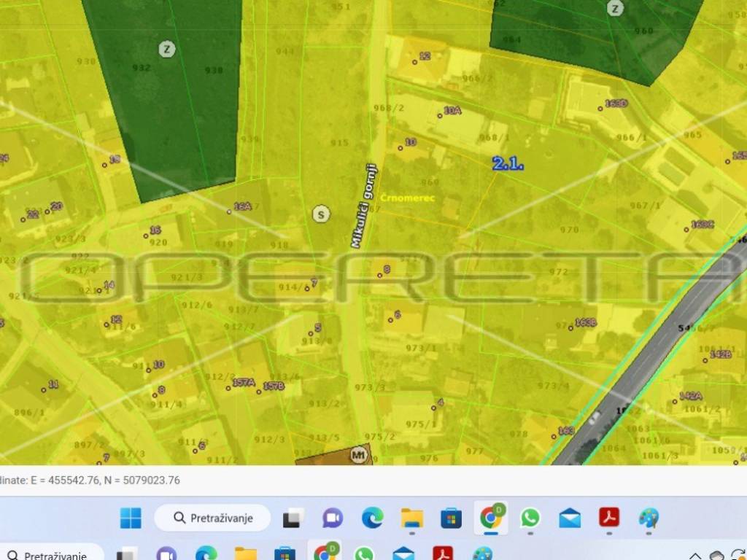Select address point 157A on the map
The width and height of the screenshot is (747, 560).
243,383
